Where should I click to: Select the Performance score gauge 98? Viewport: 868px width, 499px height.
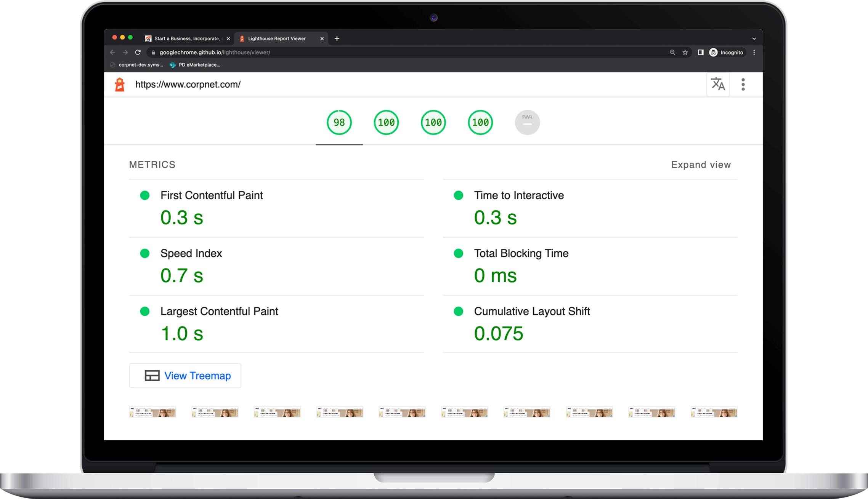pyautogui.click(x=339, y=123)
